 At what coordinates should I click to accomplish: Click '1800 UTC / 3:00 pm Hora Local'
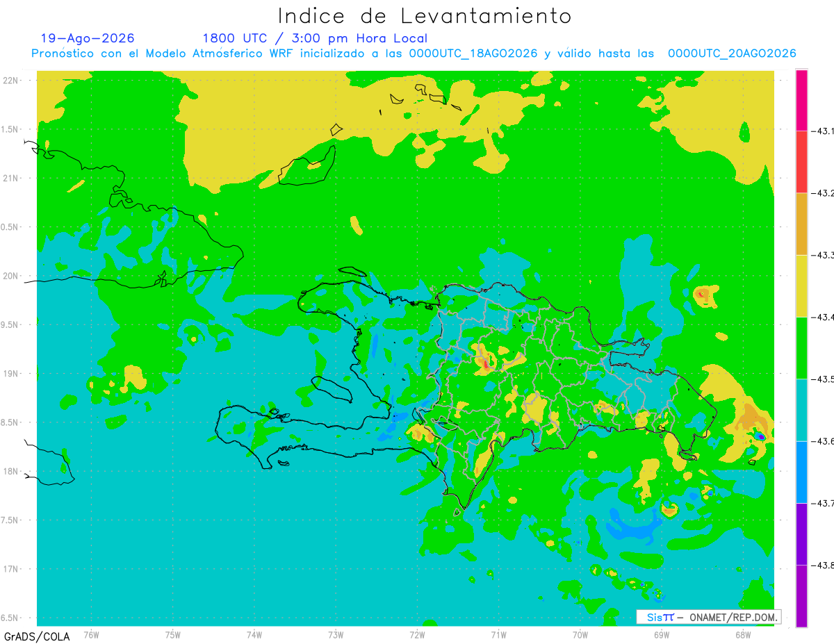click(x=315, y=38)
